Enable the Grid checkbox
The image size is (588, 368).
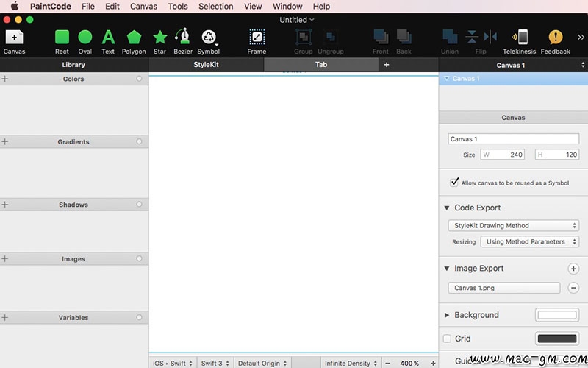point(447,339)
